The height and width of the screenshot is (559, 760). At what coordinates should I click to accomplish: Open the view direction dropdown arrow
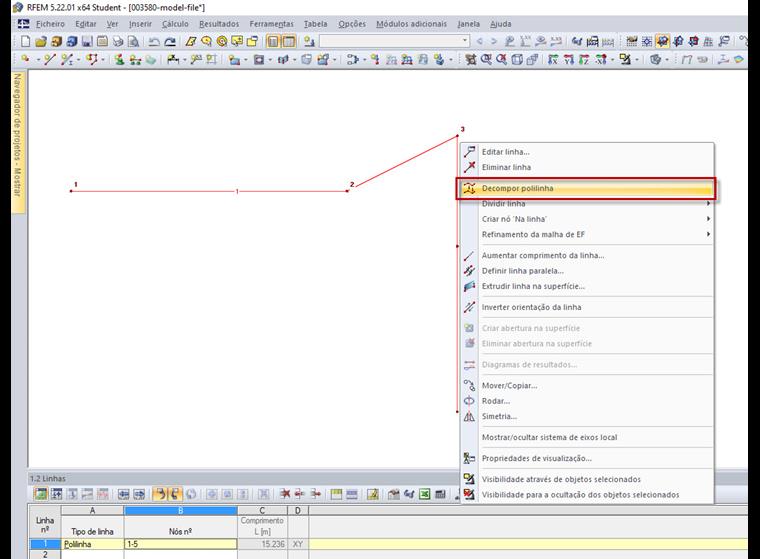(611, 60)
